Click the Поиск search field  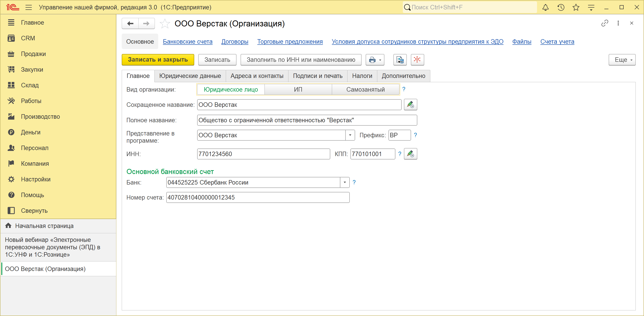click(469, 7)
